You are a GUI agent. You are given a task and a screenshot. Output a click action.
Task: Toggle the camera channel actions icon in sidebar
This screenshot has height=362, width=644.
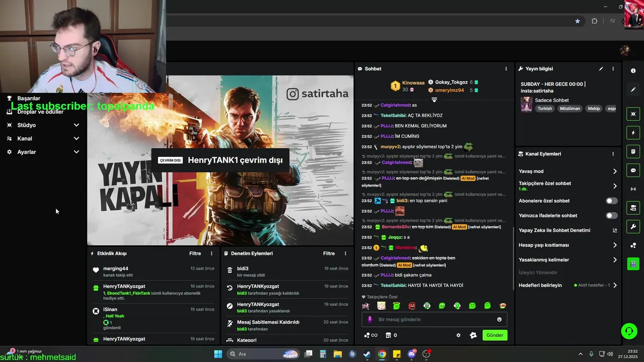pyautogui.click(x=633, y=208)
